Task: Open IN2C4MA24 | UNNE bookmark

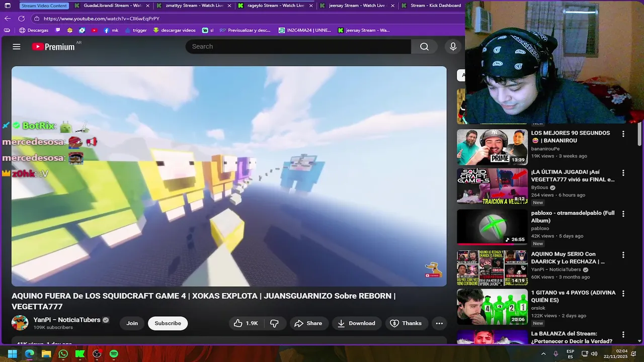Action: click(x=305, y=30)
